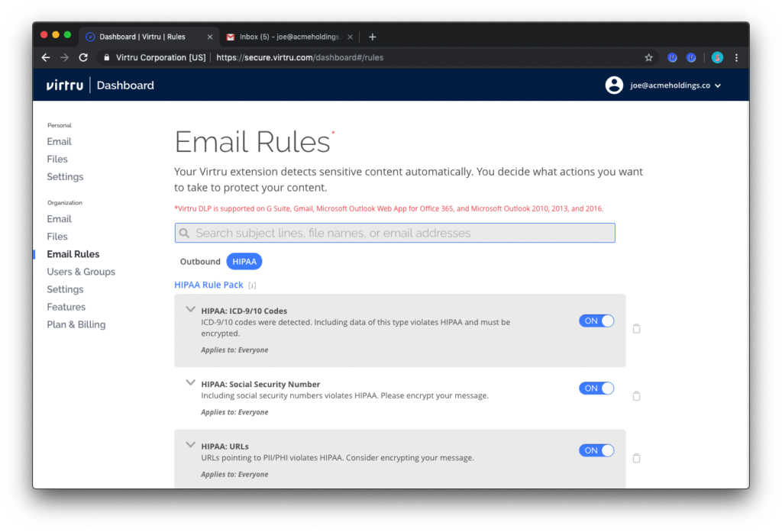This screenshot has height=532, width=782.
Task: Go back to the previous page
Action: (46, 57)
